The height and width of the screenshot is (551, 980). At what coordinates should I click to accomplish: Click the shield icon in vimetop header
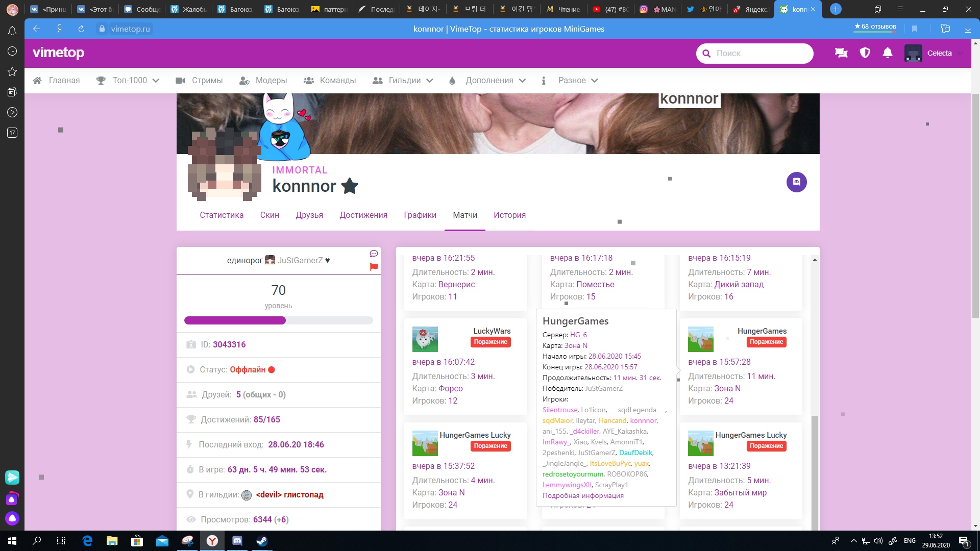click(865, 53)
